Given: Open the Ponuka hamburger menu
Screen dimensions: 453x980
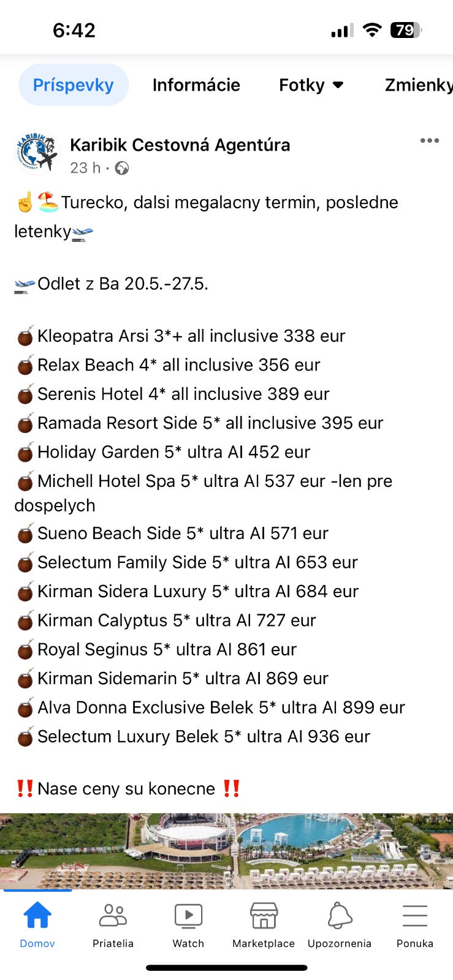Looking at the screenshot, I should click(415, 916).
